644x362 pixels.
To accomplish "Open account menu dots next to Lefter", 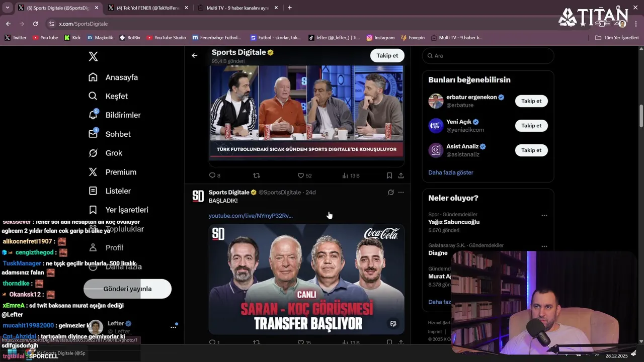I will (173, 327).
